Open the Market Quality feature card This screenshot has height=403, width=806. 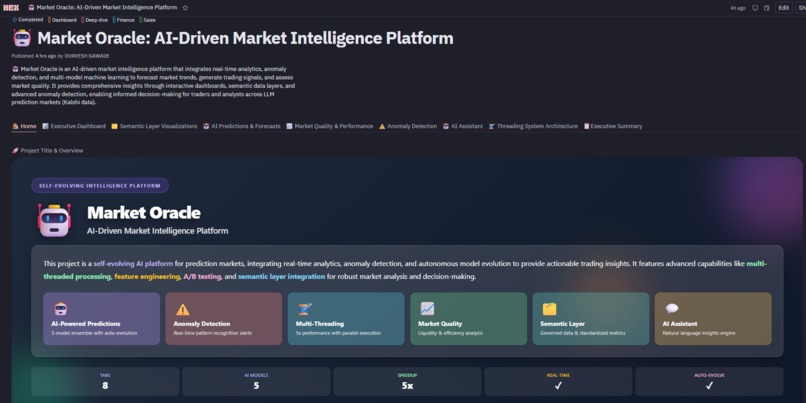click(468, 319)
